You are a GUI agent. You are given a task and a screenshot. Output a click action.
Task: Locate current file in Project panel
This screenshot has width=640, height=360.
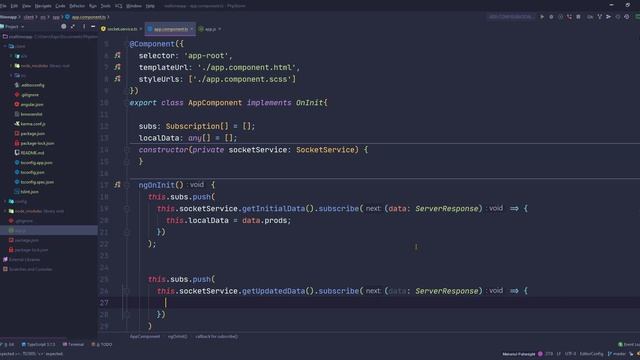[63, 27]
